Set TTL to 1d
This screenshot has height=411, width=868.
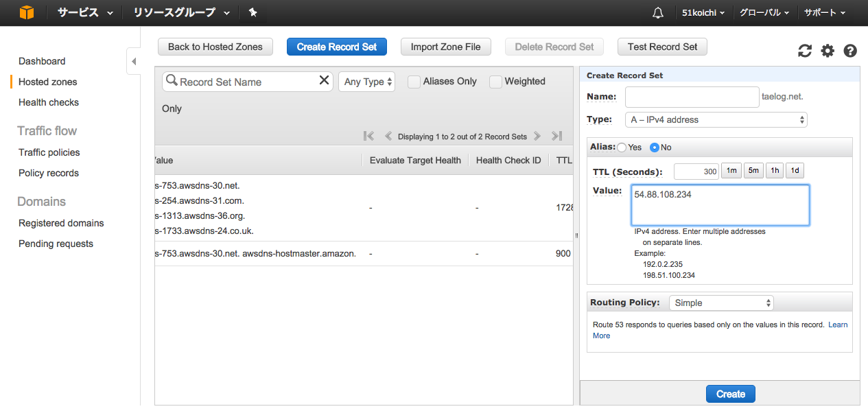point(795,171)
